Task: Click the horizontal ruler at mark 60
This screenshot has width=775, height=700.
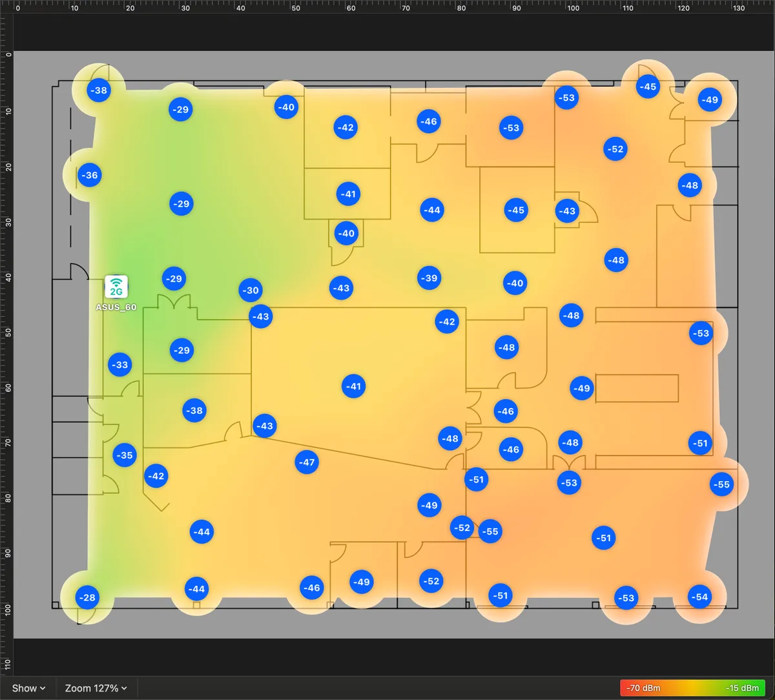Action: pos(351,8)
